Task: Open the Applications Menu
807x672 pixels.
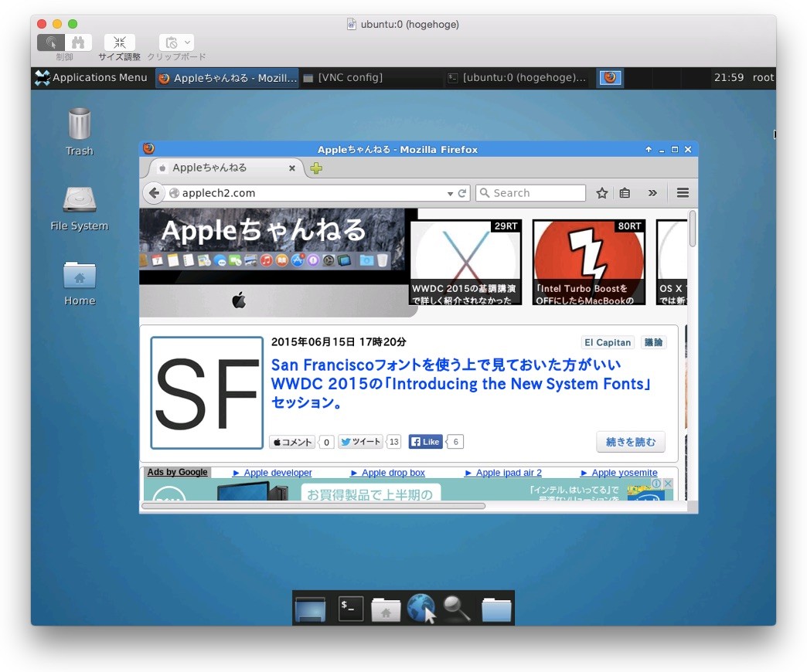Action: [91, 78]
